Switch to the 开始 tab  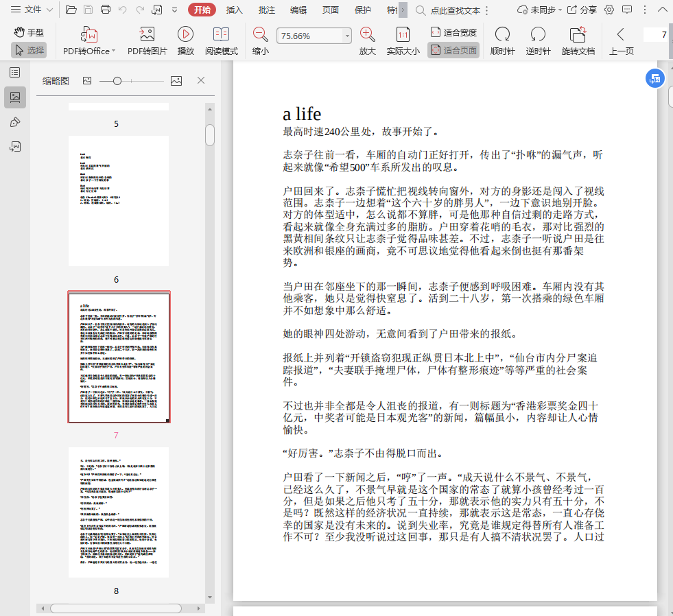(202, 10)
